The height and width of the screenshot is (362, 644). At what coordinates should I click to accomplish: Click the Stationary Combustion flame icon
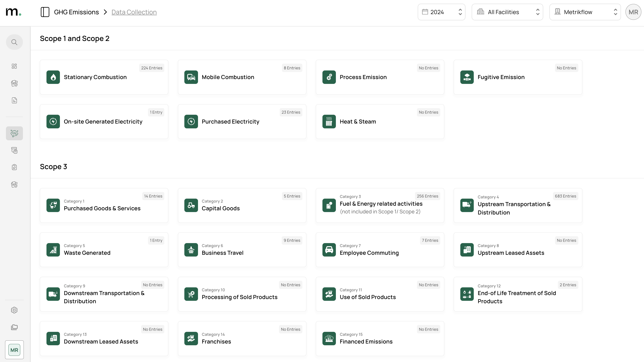53,77
